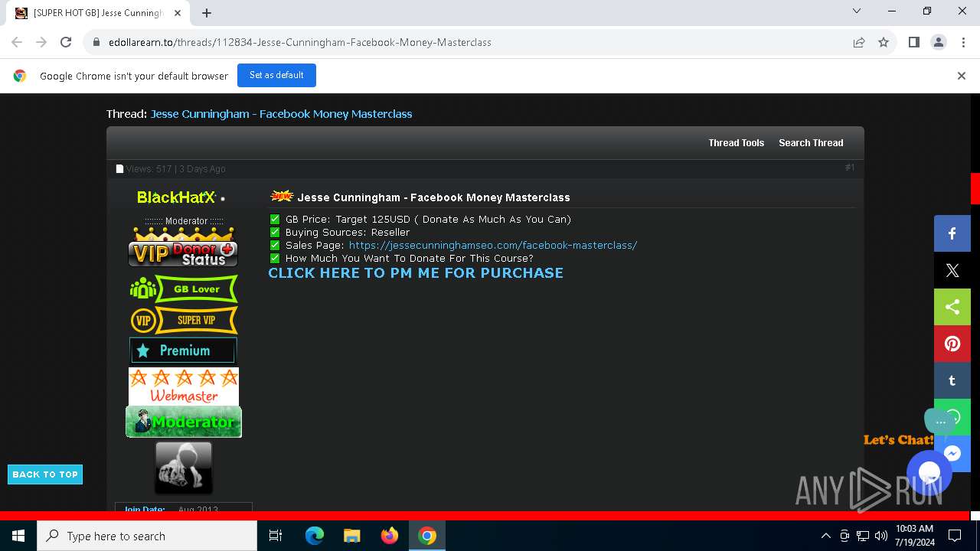The width and height of the screenshot is (980, 551).
Task: Open File Explorer from the taskbar
Action: tap(352, 536)
